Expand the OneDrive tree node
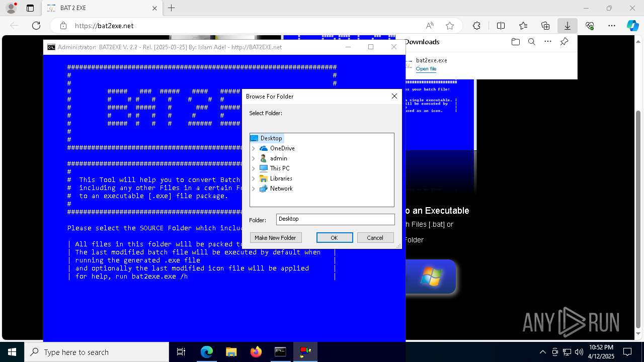644x362 pixels. (x=254, y=148)
